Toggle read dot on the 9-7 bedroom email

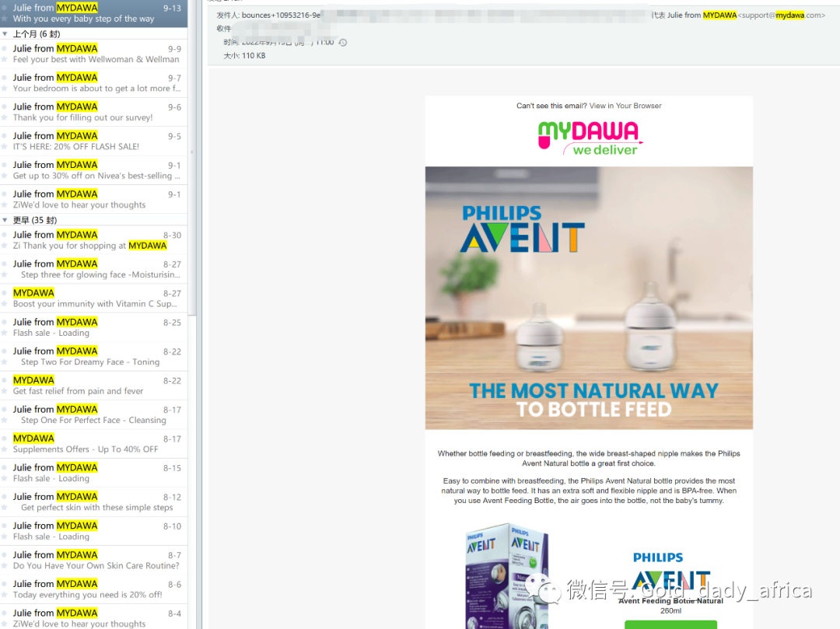(x=5, y=78)
